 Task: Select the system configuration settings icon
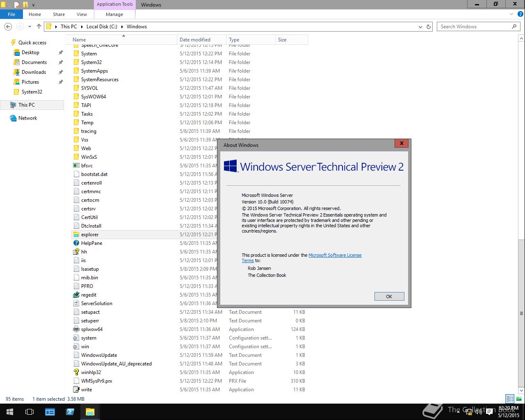(76, 338)
